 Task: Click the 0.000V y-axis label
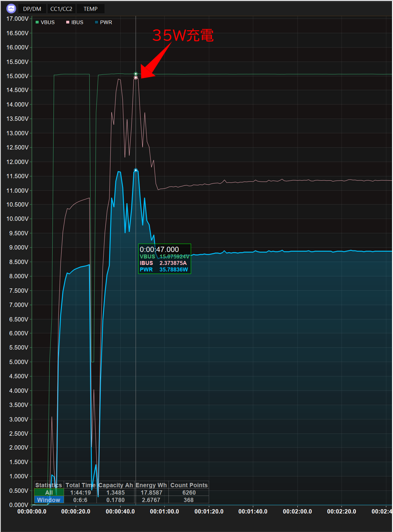[x=19, y=505]
